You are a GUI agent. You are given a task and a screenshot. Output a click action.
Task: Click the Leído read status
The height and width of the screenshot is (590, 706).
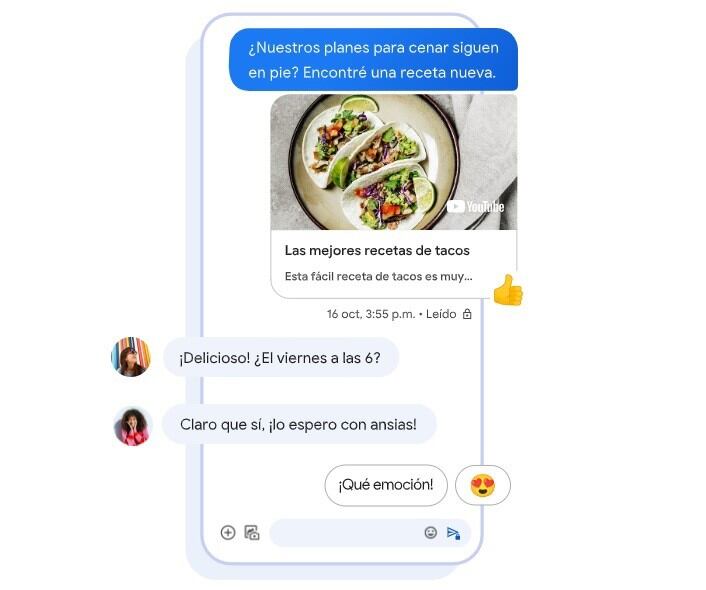pyautogui.click(x=441, y=314)
